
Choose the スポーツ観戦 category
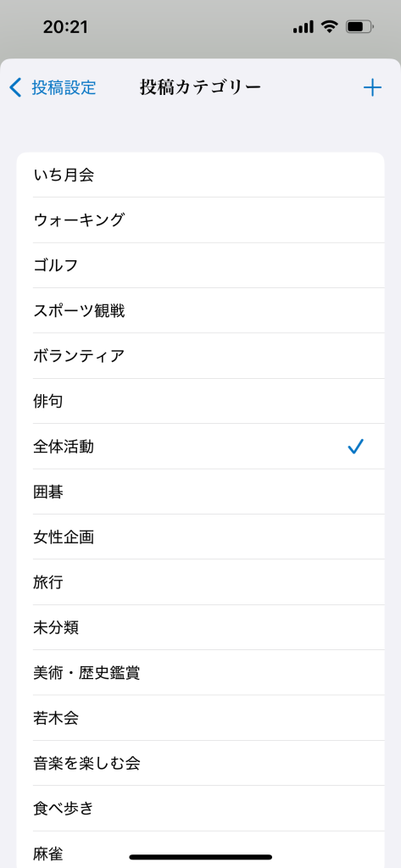200,310
